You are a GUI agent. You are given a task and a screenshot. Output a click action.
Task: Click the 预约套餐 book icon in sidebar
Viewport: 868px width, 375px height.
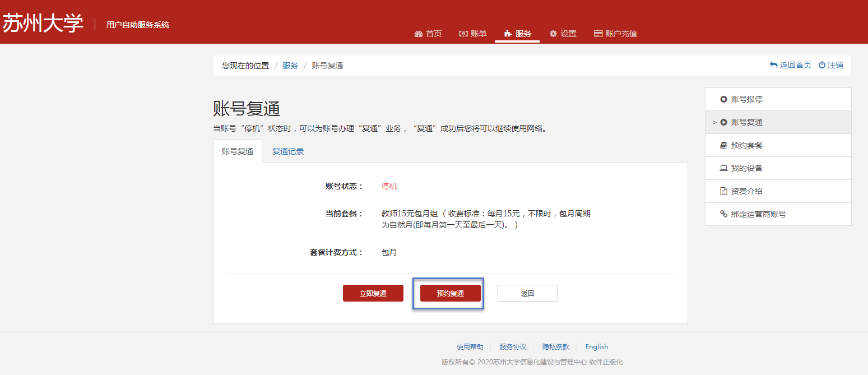coord(723,145)
